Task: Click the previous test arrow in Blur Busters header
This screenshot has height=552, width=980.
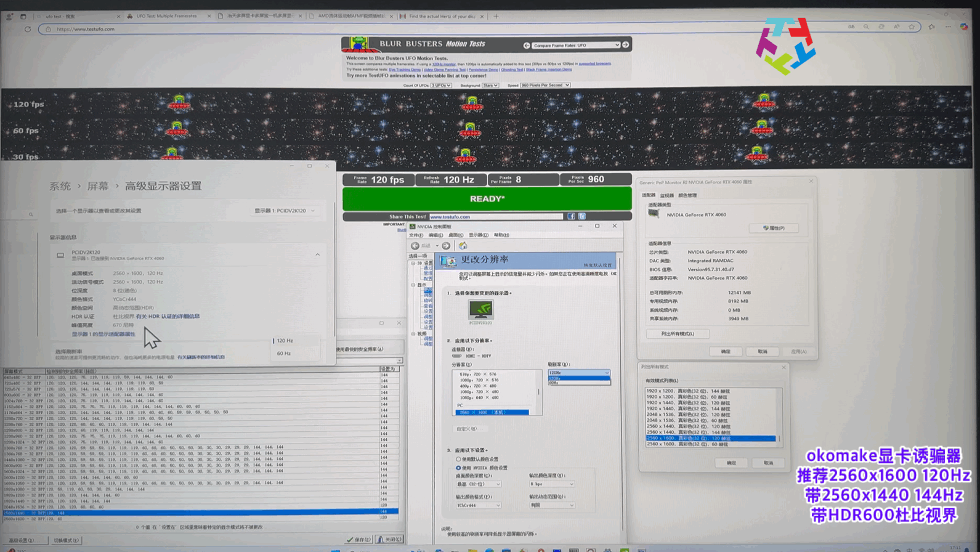Action: [527, 45]
